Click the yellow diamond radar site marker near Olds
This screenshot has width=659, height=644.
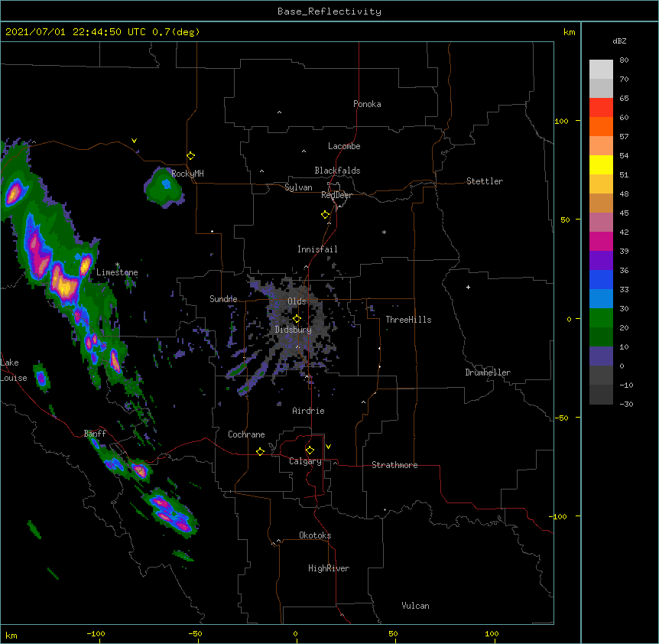pyautogui.click(x=297, y=319)
